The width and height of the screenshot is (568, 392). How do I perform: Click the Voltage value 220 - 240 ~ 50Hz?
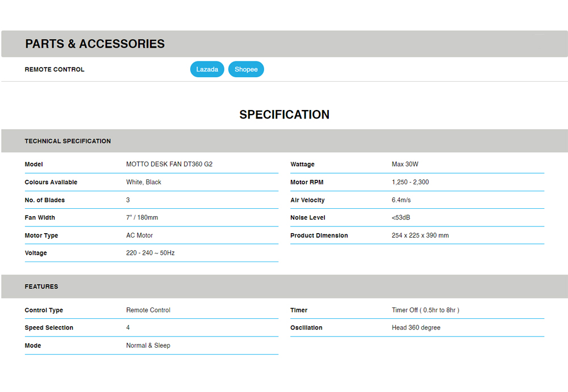[150, 253]
